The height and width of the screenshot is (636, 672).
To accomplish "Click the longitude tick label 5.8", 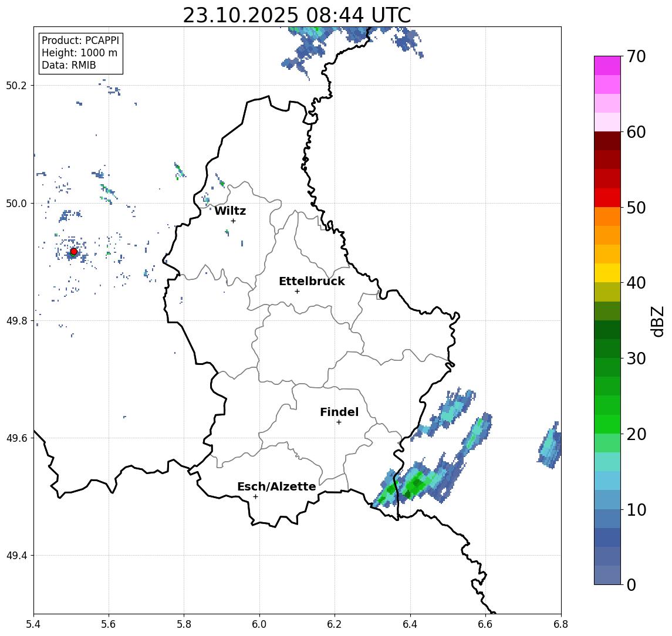I will tap(184, 624).
